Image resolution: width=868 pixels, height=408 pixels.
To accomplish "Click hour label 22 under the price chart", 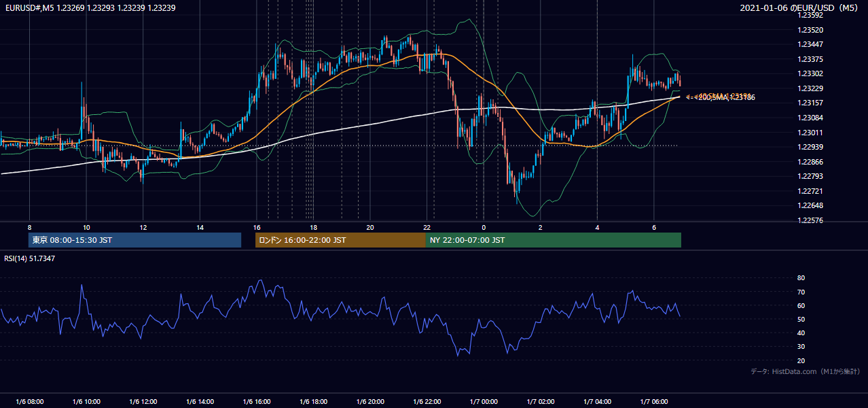I will click(x=427, y=227).
